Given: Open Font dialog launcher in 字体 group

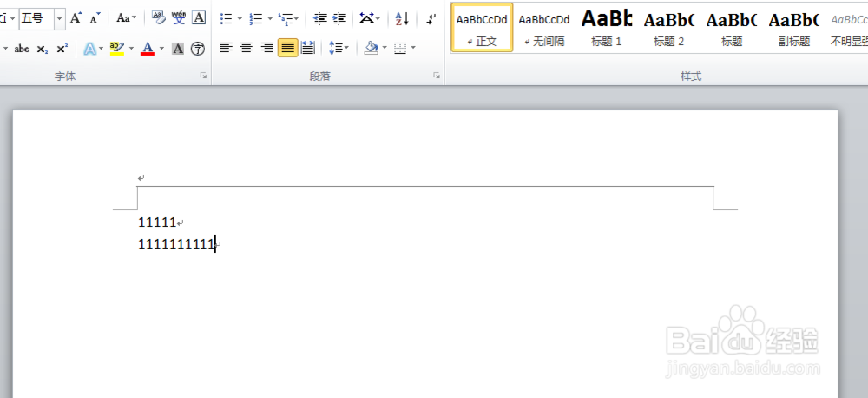Looking at the screenshot, I should (203, 76).
